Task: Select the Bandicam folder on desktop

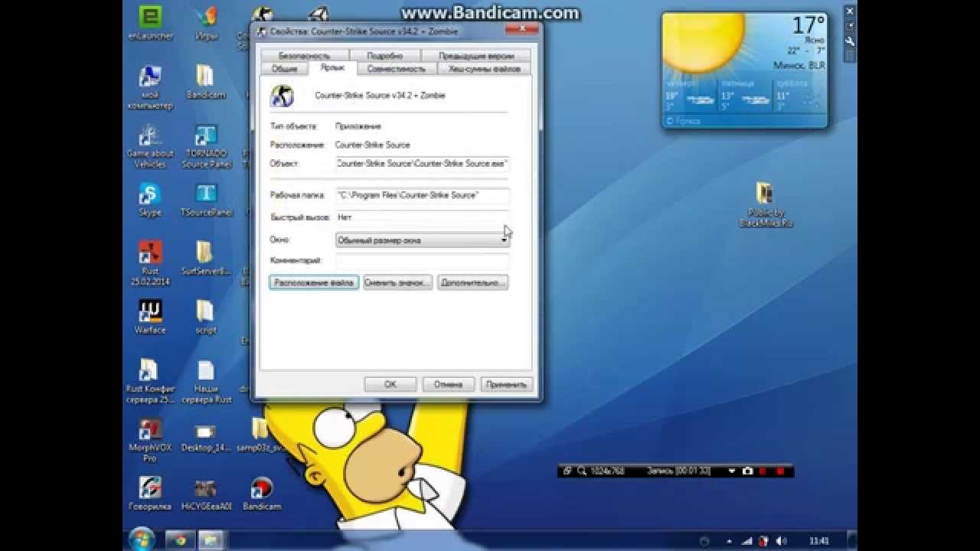Action: click(x=205, y=82)
